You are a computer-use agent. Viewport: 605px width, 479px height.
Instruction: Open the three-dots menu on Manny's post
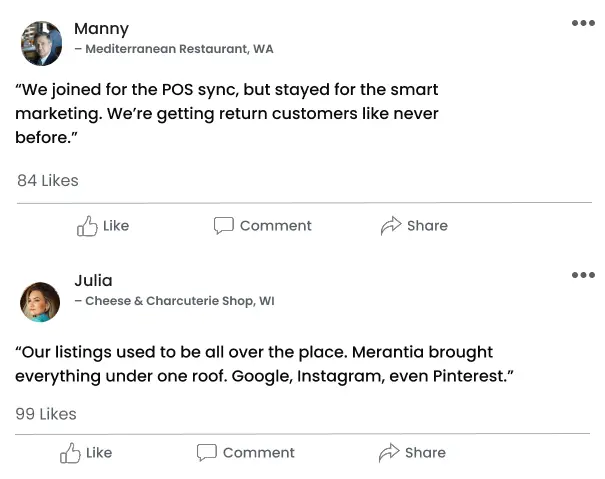point(583,24)
